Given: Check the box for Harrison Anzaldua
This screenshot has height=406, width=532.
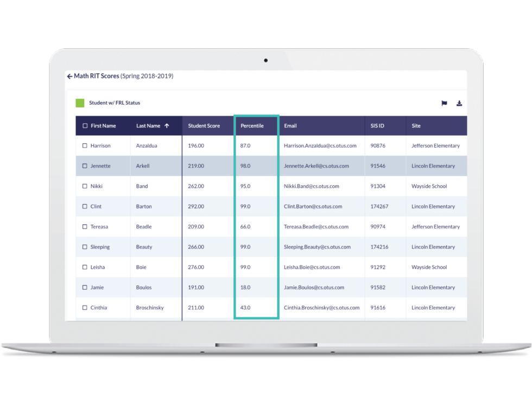Looking at the screenshot, I should (x=85, y=146).
